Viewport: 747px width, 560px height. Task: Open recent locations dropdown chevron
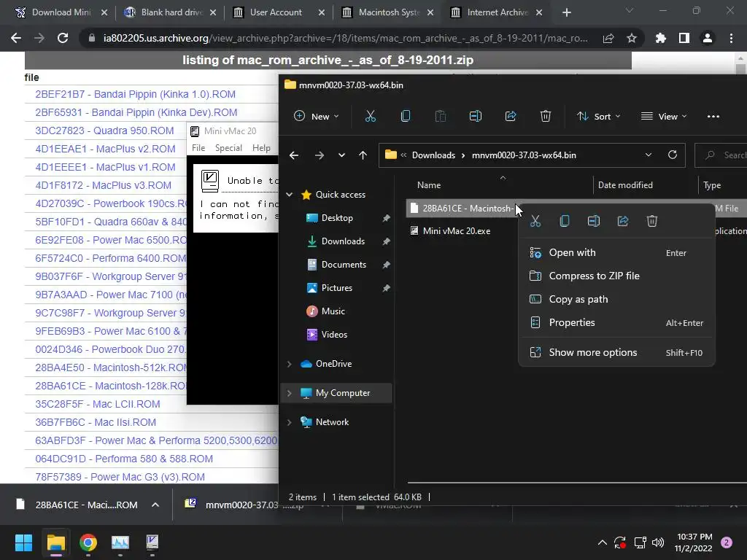(341, 155)
